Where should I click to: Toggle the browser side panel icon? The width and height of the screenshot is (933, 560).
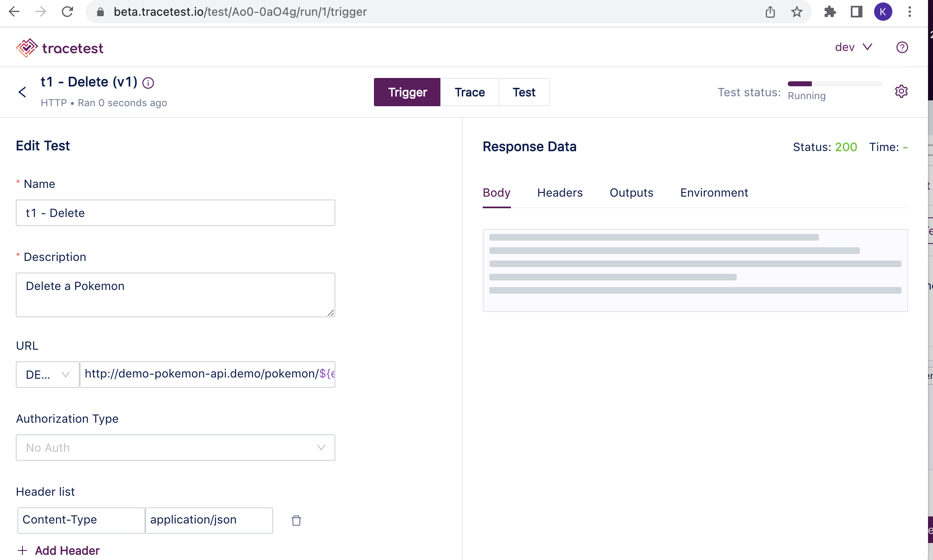pyautogui.click(x=856, y=12)
